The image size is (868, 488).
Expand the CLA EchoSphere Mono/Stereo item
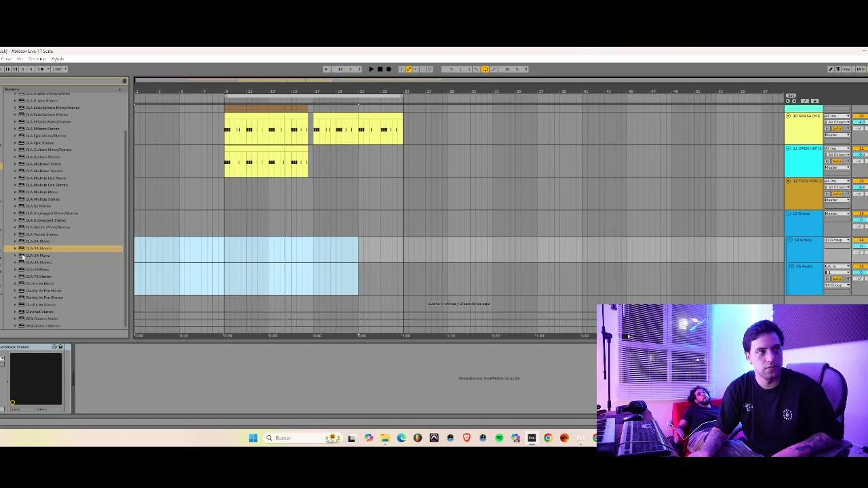pyautogui.click(x=15, y=108)
